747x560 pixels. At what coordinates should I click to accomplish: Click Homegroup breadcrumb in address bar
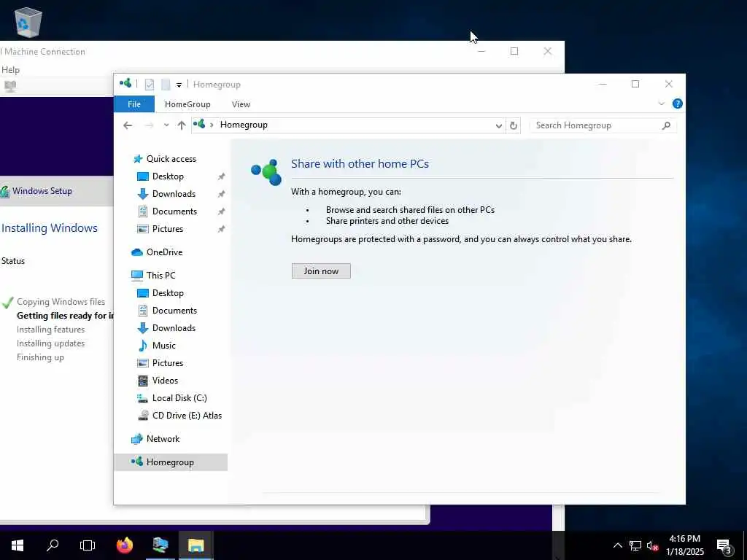pos(244,125)
